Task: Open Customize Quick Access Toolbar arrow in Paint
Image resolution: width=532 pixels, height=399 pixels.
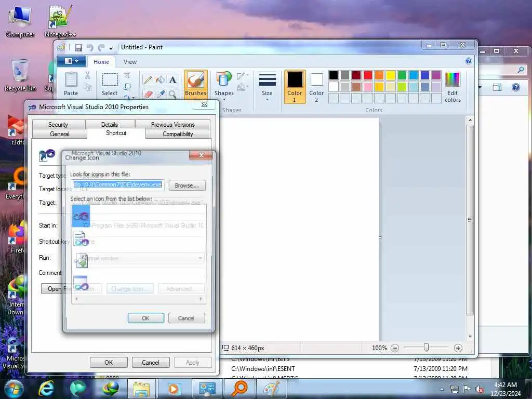Action: pos(111,48)
